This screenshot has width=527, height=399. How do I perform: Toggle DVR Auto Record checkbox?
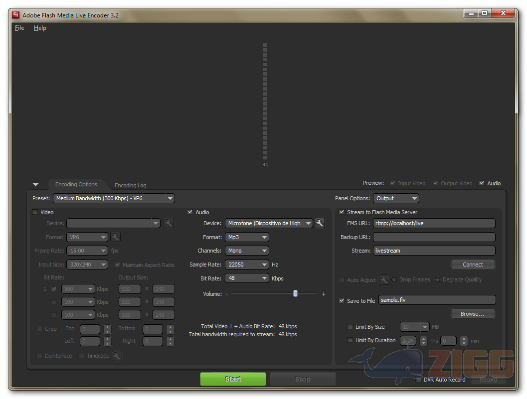click(x=418, y=380)
